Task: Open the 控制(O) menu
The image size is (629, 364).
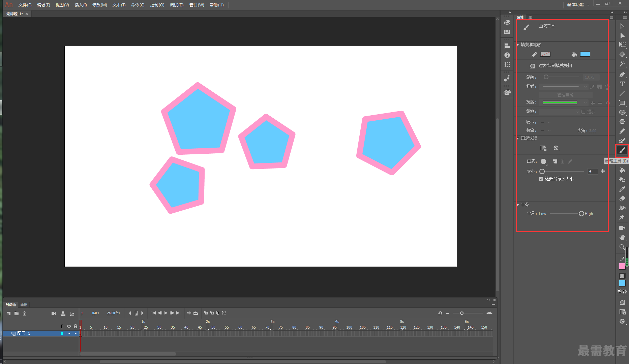Action: [x=157, y=5]
